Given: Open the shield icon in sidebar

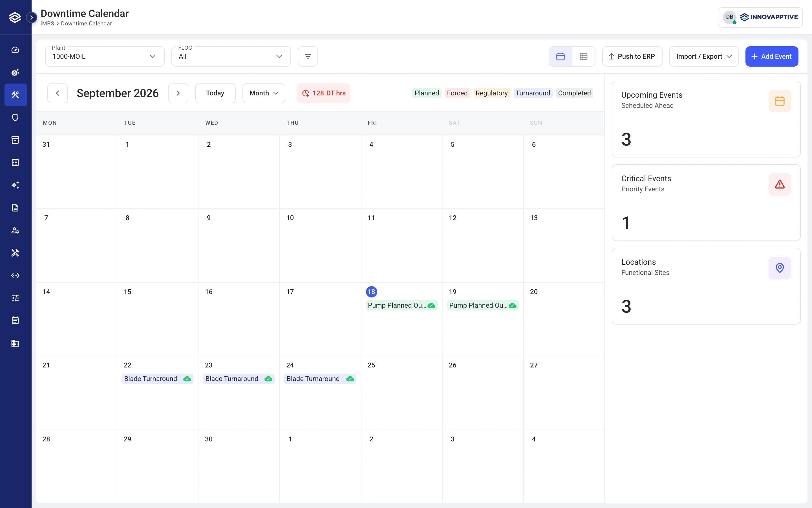Looking at the screenshot, I should (x=15, y=117).
